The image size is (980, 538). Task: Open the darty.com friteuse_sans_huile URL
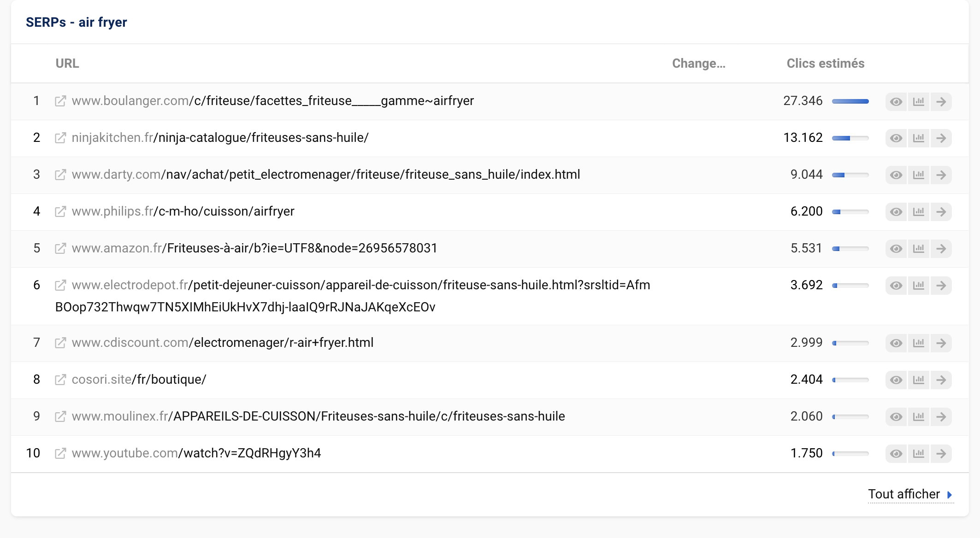click(326, 175)
